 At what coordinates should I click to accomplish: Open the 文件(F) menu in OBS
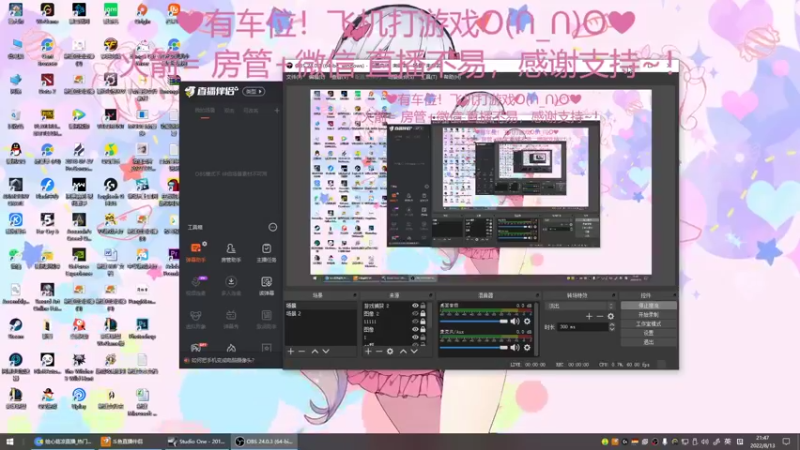[294, 77]
